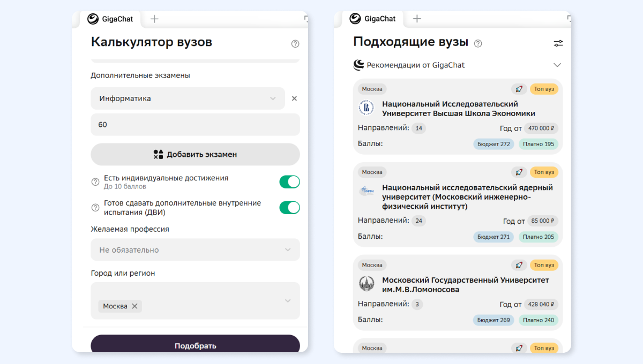Remove the Информатика exam with X icon
This screenshot has height=364, width=643.
[x=294, y=98]
